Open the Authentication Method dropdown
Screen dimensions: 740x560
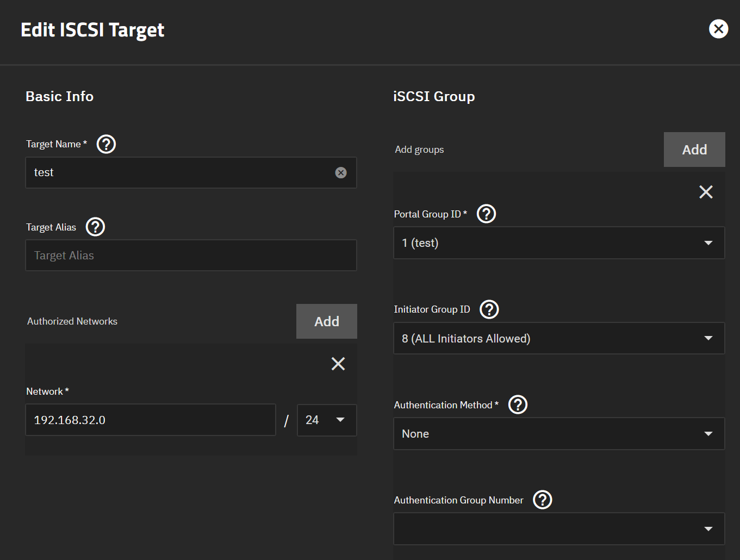point(559,434)
